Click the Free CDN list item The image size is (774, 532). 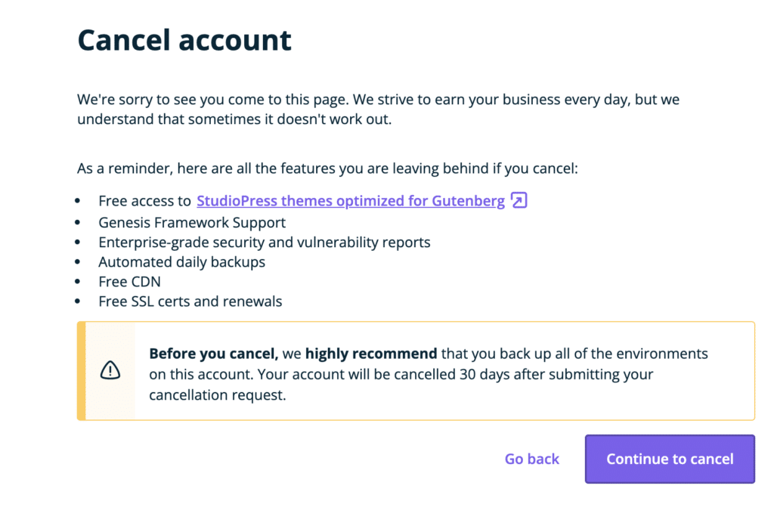129,282
